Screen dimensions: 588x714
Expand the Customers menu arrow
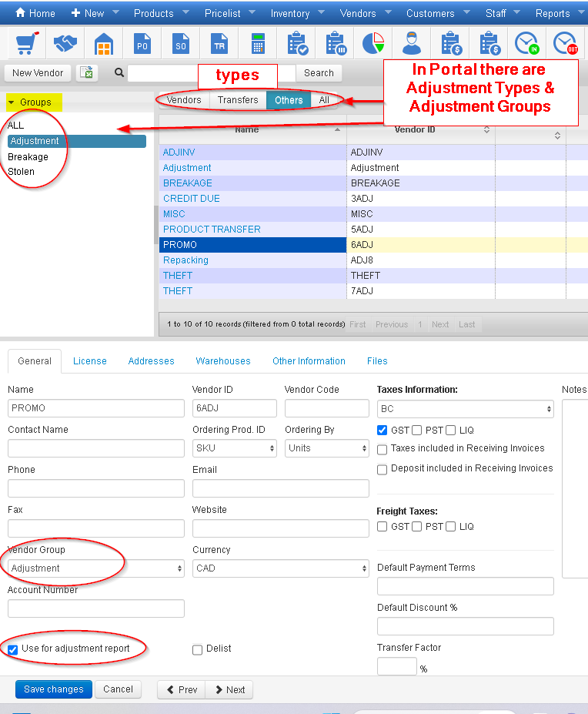pyautogui.click(x=466, y=12)
